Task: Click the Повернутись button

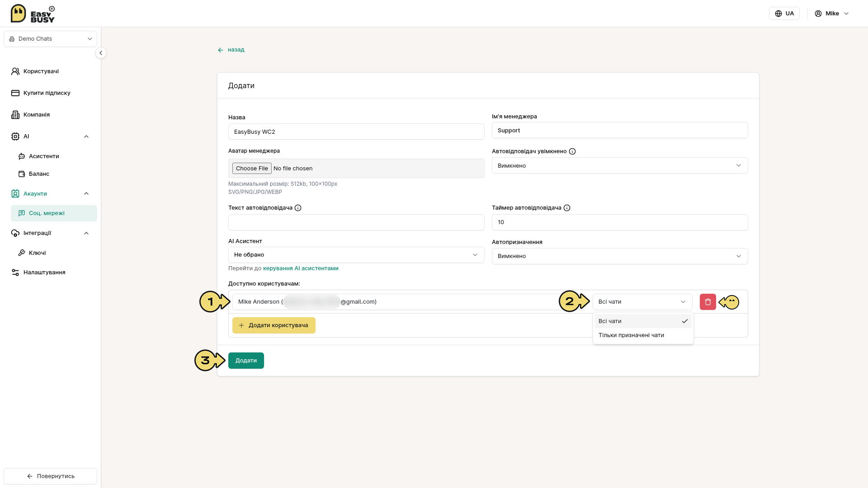Action: tap(50, 476)
